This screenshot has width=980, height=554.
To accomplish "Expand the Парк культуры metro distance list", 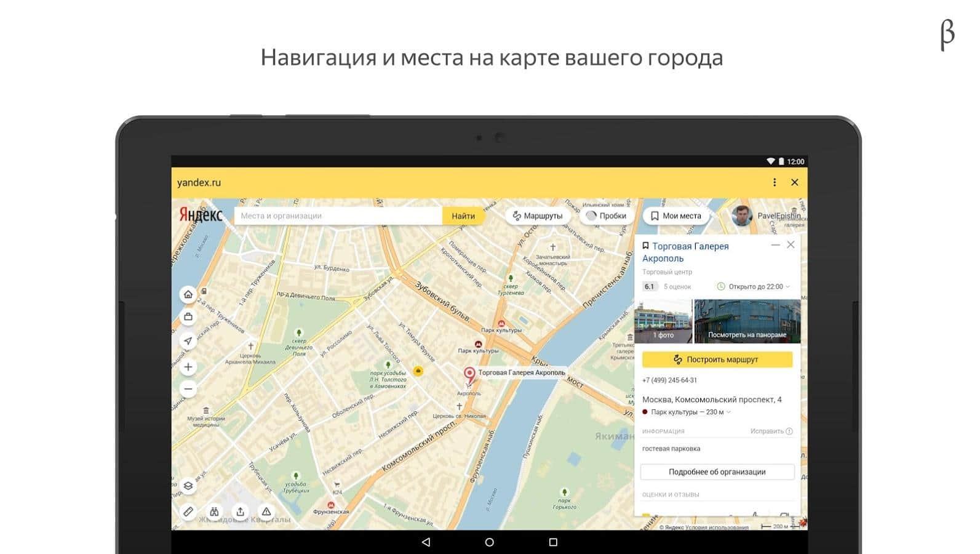I will tap(728, 412).
